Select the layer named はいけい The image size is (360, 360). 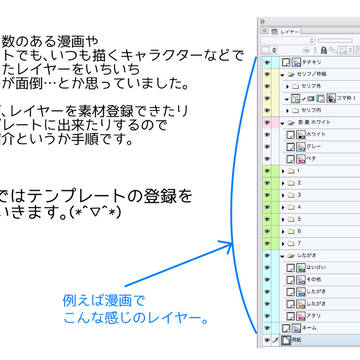[316, 267]
